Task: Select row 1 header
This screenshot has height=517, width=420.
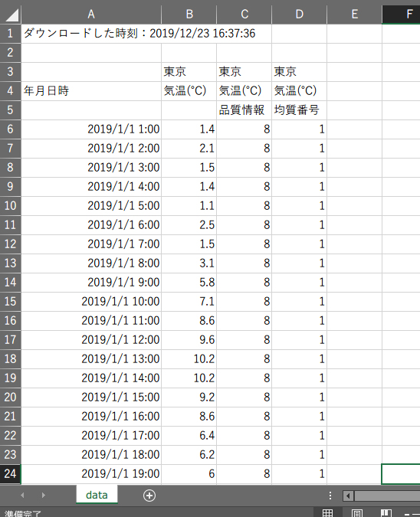Action: point(10,33)
